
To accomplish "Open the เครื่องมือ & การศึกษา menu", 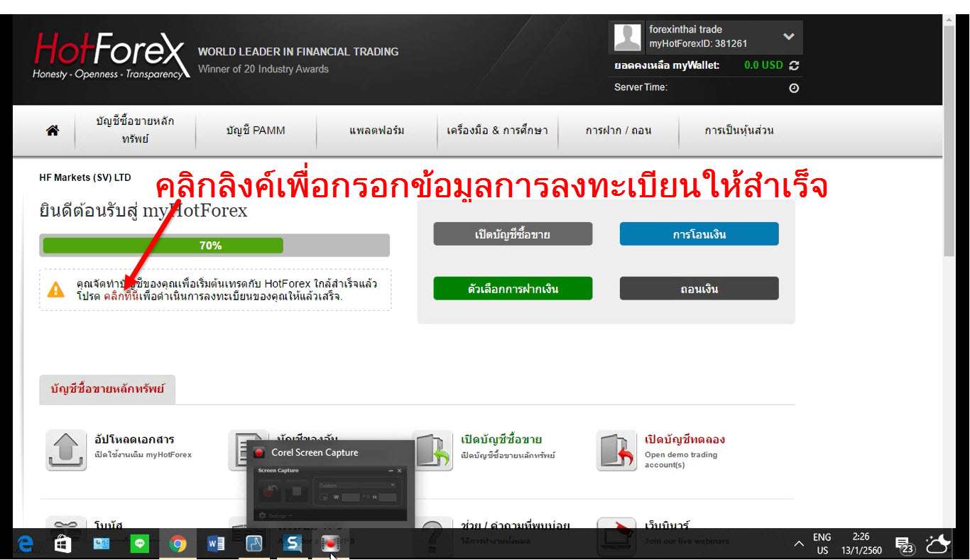I will point(497,131).
